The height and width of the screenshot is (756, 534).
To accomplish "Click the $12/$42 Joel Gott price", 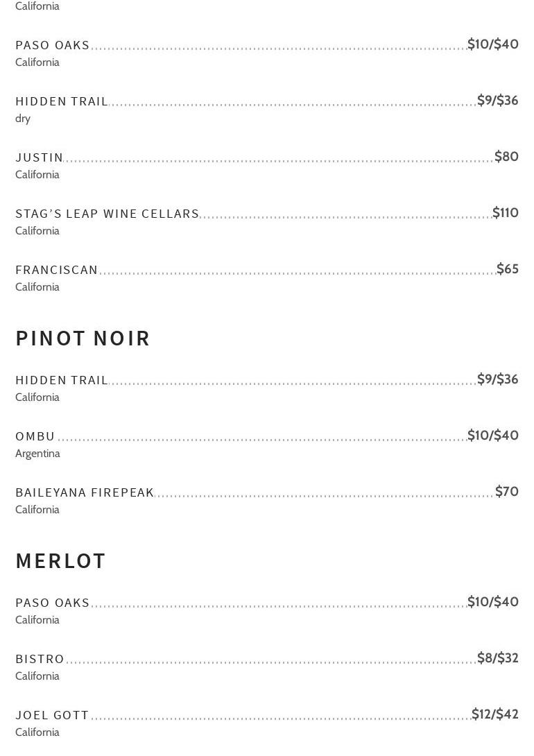I will point(494,714).
